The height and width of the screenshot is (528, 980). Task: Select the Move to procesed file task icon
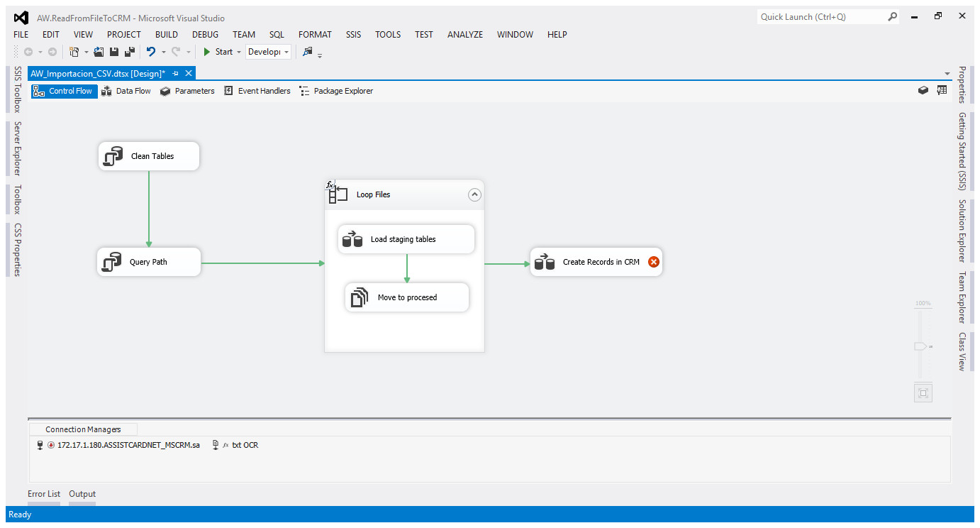[x=360, y=297]
